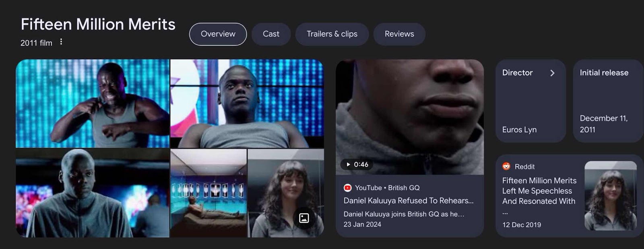Click the 'YouTube • British GQ' source label

point(387,188)
